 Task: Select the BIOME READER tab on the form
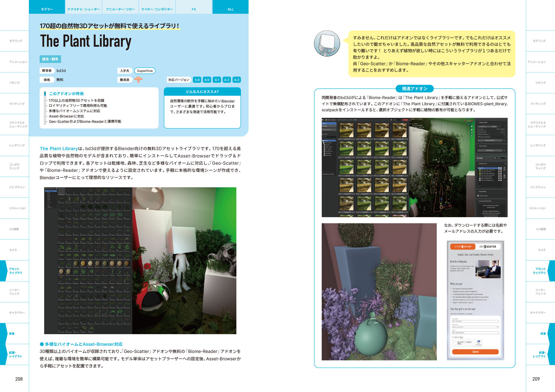(x=463, y=247)
